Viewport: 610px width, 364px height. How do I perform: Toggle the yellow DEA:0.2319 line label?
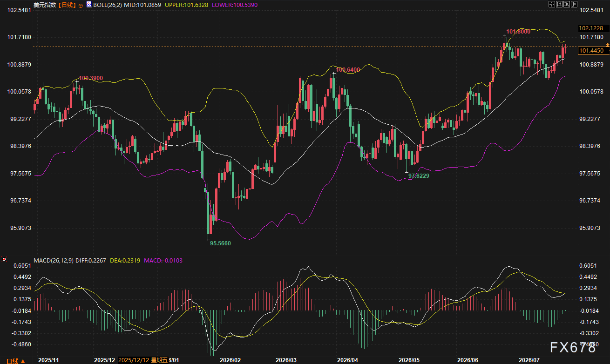(x=125, y=260)
